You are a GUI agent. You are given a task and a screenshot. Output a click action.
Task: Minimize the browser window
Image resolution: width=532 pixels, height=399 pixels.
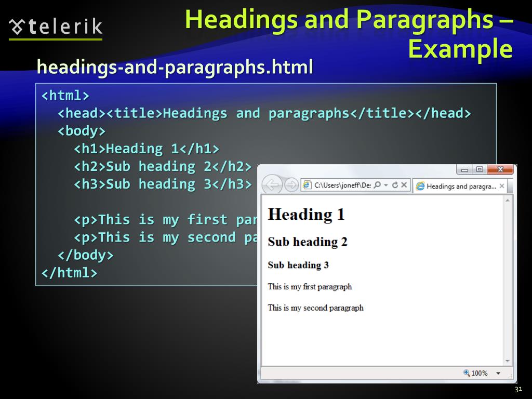click(464, 169)
